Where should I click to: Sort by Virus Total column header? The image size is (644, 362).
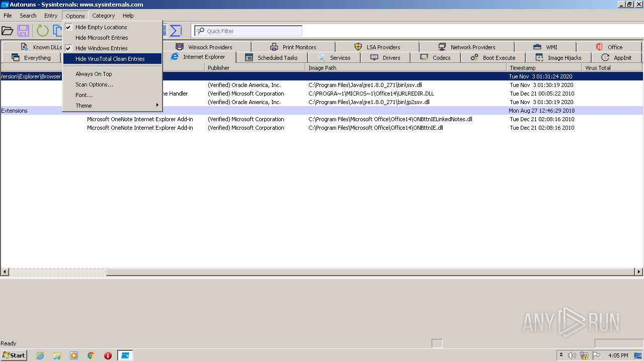click(612, 67)
